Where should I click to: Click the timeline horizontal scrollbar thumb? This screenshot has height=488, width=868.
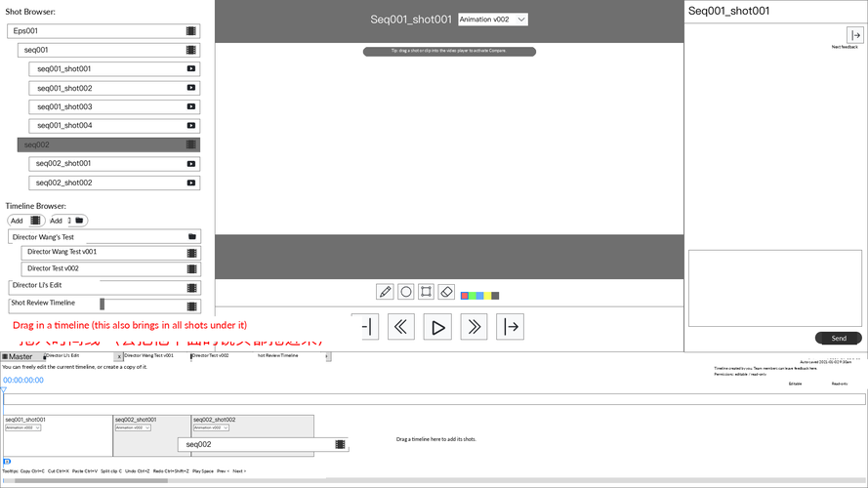[x=92, y=481]
